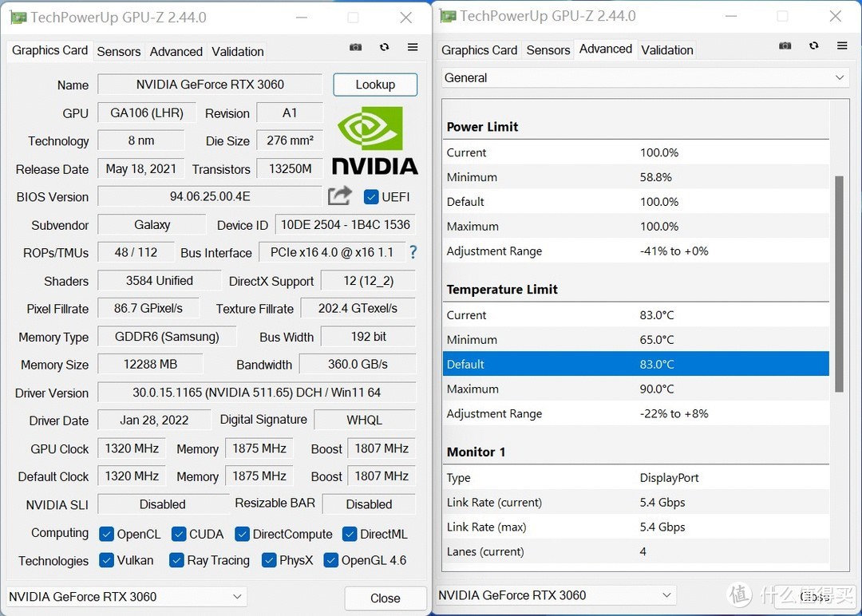Select Link Rate (max) row

[x=635, y=527]
